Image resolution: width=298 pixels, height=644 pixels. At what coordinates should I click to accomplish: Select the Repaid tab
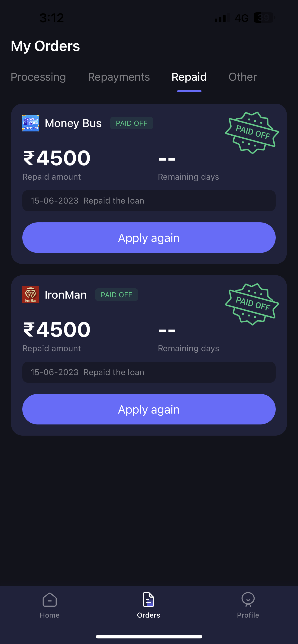(189, 77)
